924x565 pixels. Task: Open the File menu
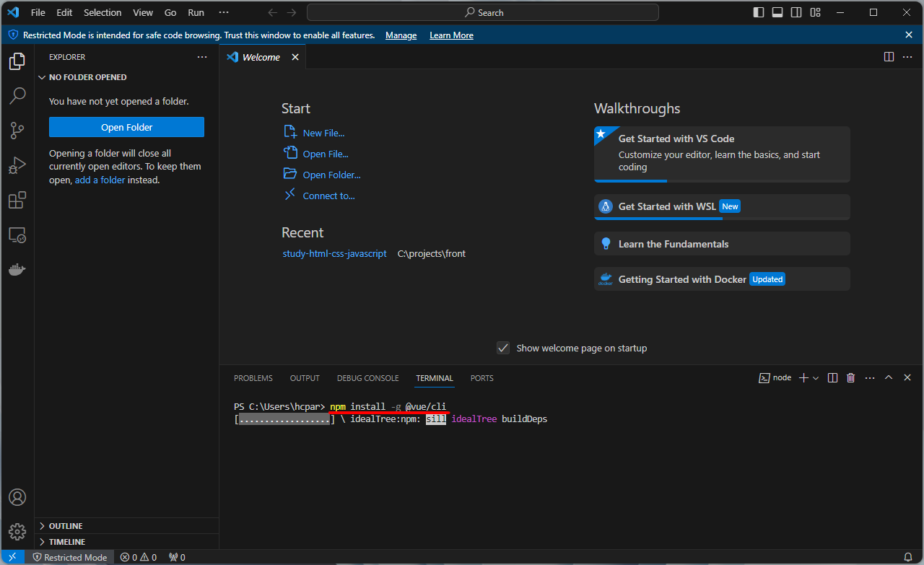(x=38, y=12)
